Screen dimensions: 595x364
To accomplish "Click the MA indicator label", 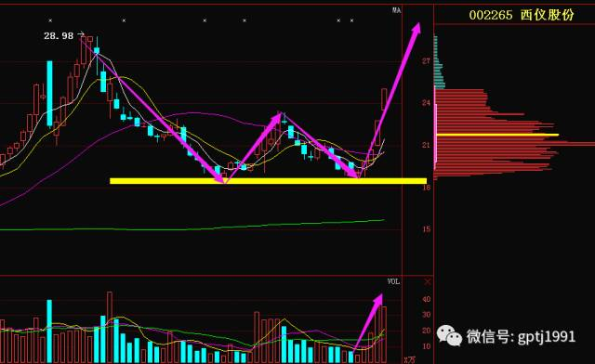I will [396, 10].
